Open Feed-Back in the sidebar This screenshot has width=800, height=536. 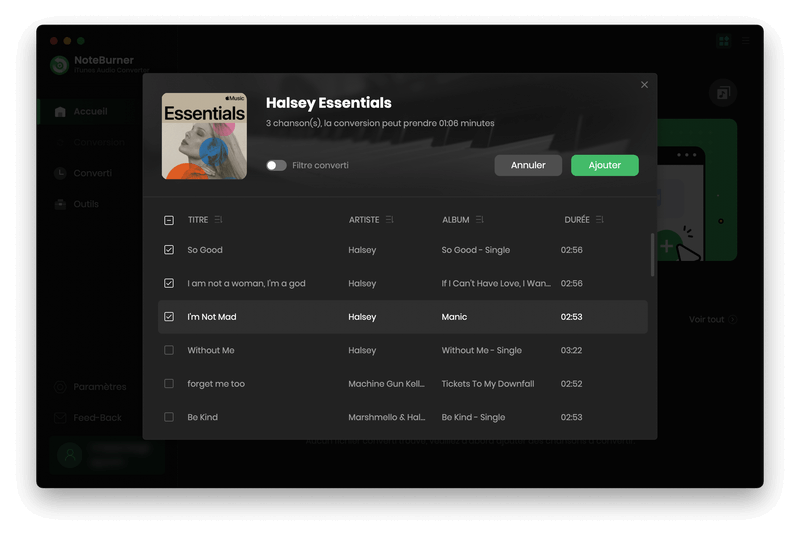coord(97,418)
